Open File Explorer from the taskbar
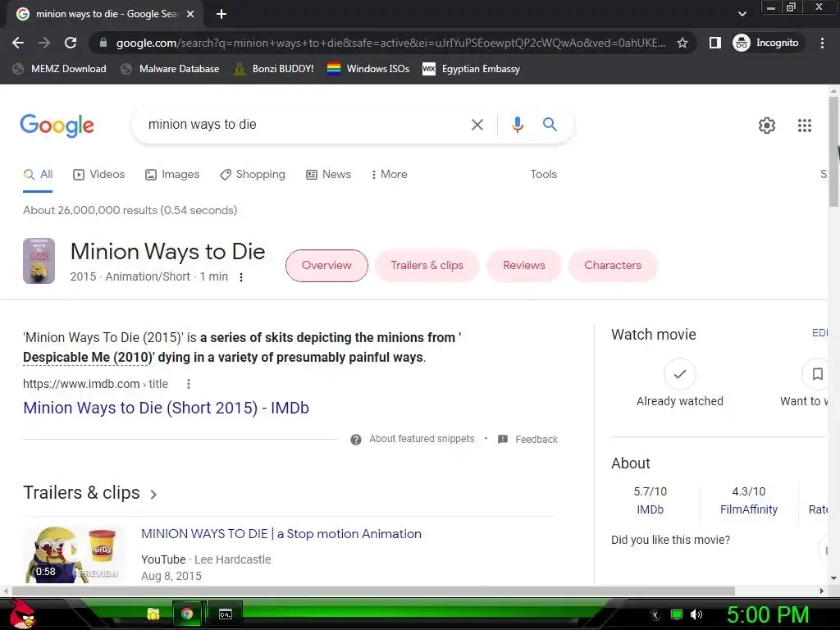Viewport: 840px width, 630px height. click(153, 614)
